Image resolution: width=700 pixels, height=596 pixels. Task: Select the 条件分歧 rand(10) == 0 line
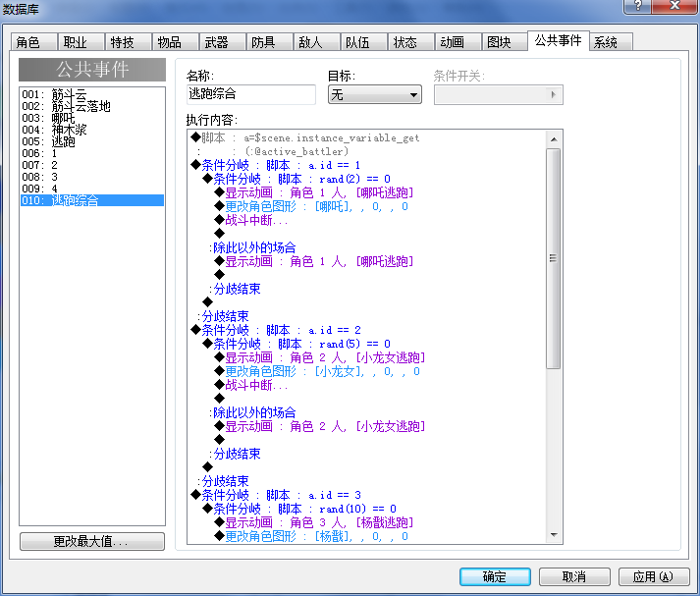click(x=299, y=510)
